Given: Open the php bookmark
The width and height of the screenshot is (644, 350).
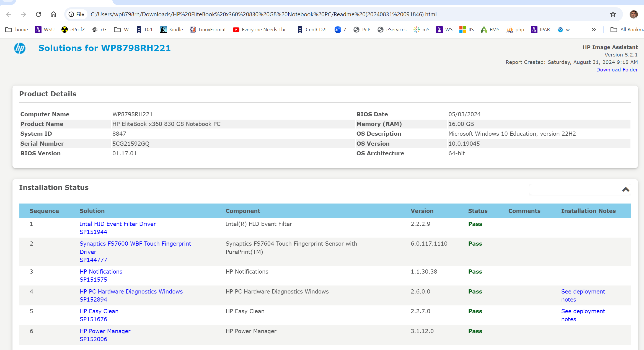Looking at the screenshot, I should coord(515,30).
